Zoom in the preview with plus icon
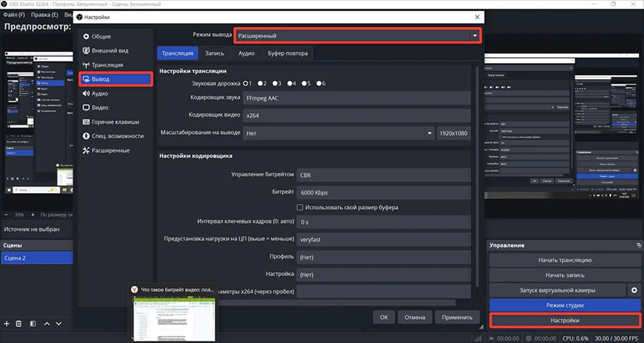Screen dimensions: 644x343 pyautogui.click(x=33, y=214)
